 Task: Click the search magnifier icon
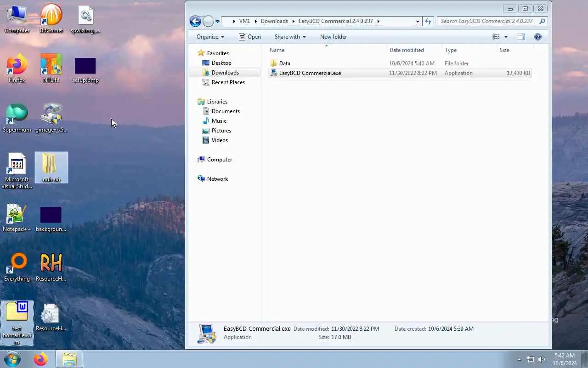(542, 21)
